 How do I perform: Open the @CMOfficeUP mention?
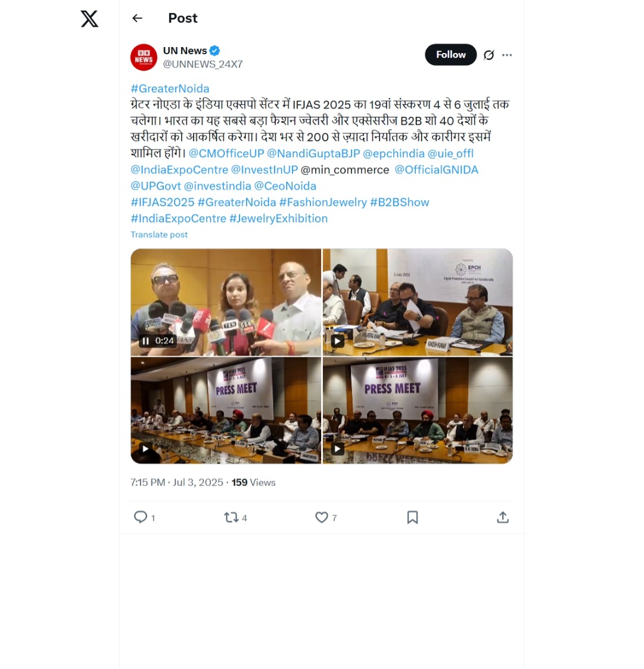click(226, 154)
